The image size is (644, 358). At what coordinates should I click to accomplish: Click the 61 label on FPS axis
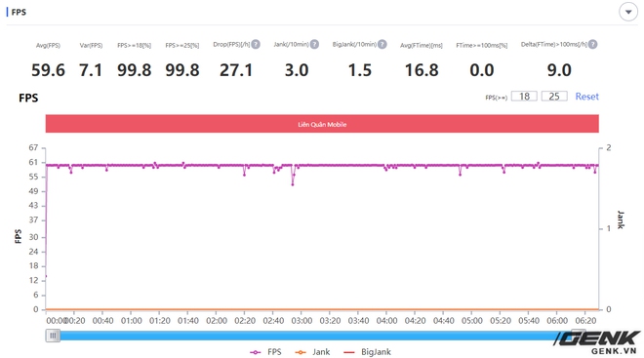point(33,162)
